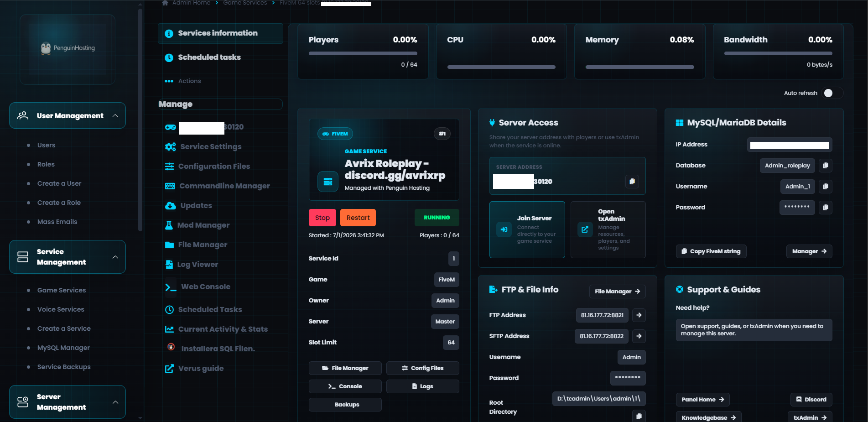
Task: Open the MySQL Manager button
Action: pos(809,251)
